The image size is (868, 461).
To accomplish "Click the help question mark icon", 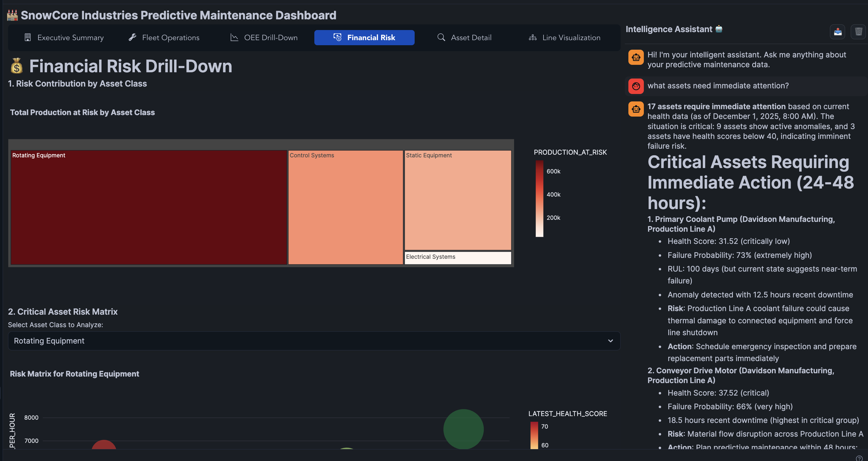I will coord(859,458).
